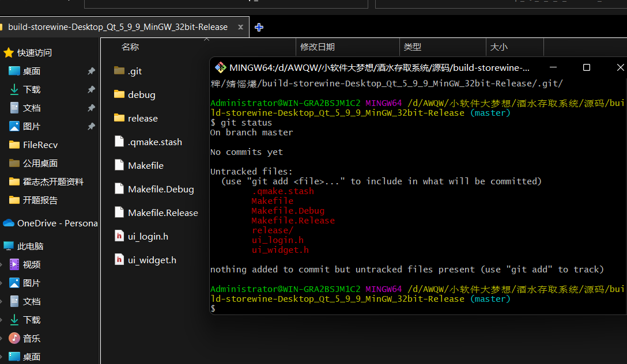Viewport: 627px width, 364px height.
Task: Sort by 修改日期 column header
Action: [317, 47]
